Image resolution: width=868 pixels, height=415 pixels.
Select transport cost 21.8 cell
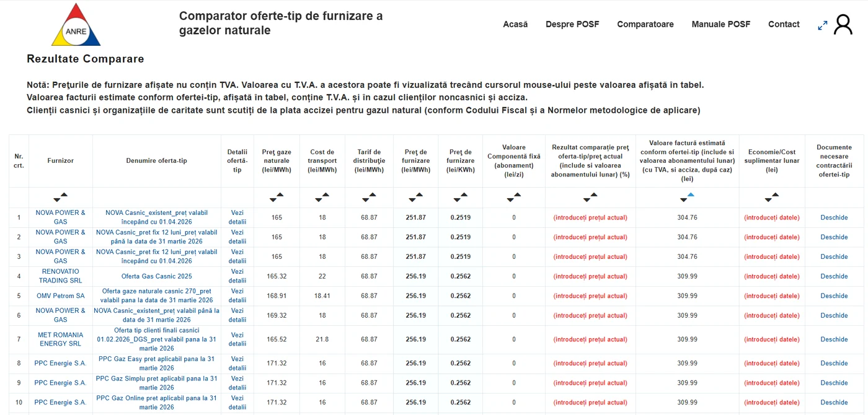click(x=322, y=339)
